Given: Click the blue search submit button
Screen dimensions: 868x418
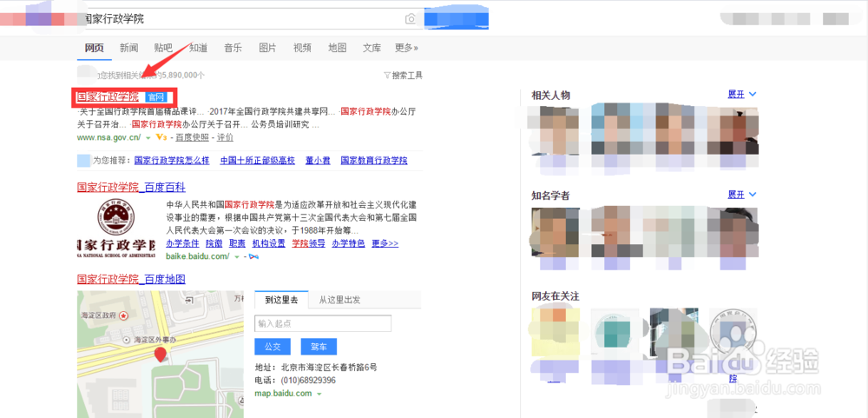Looking at the screenshot, I should (457, 19).
